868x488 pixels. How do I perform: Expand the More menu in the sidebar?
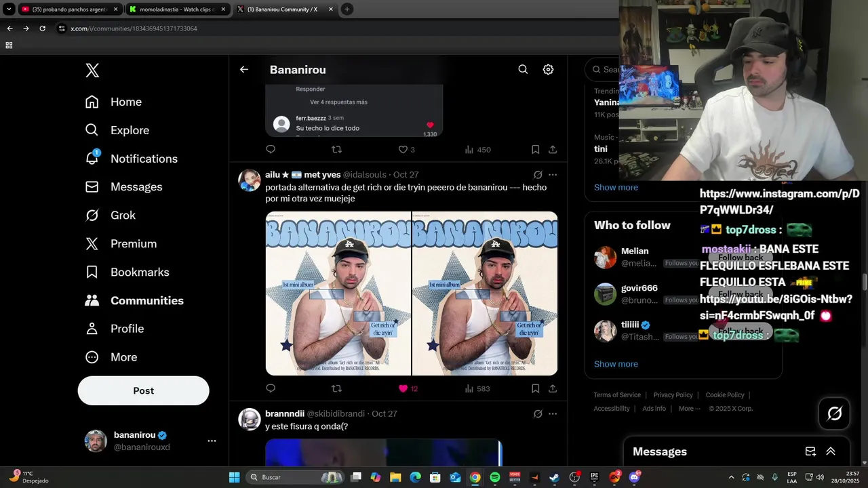click(x=111, y=357)
